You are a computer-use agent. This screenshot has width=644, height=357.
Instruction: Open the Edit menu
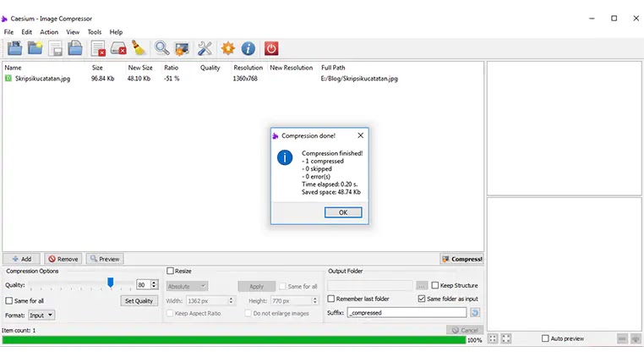[27, 31]
